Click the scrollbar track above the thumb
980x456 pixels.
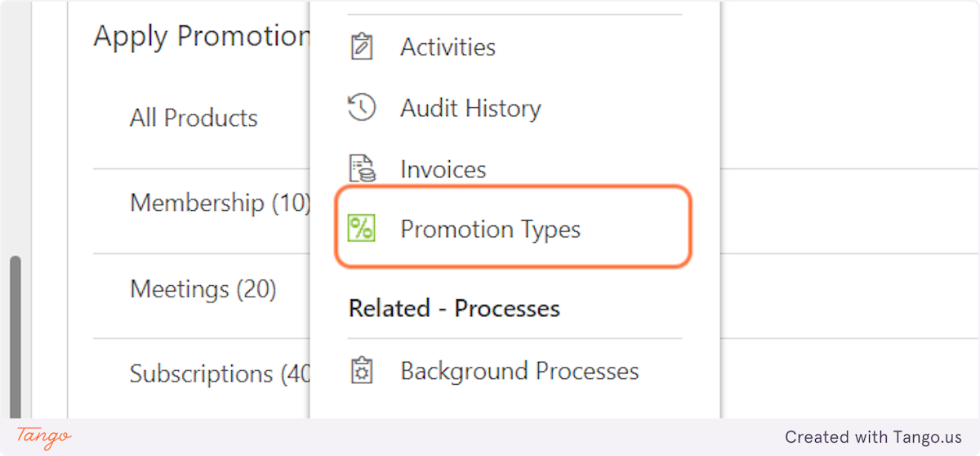click(x=16, y=123)
